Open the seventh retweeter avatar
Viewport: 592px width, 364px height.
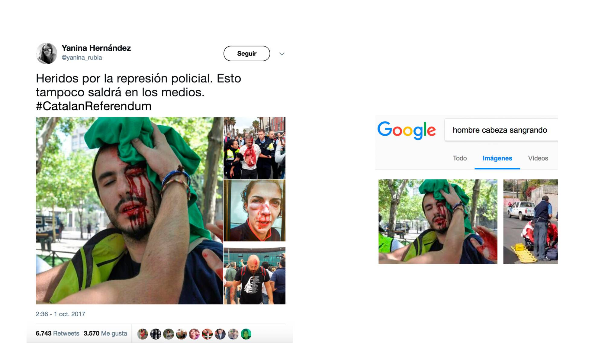pyautogui.click(x=220, y=334)
